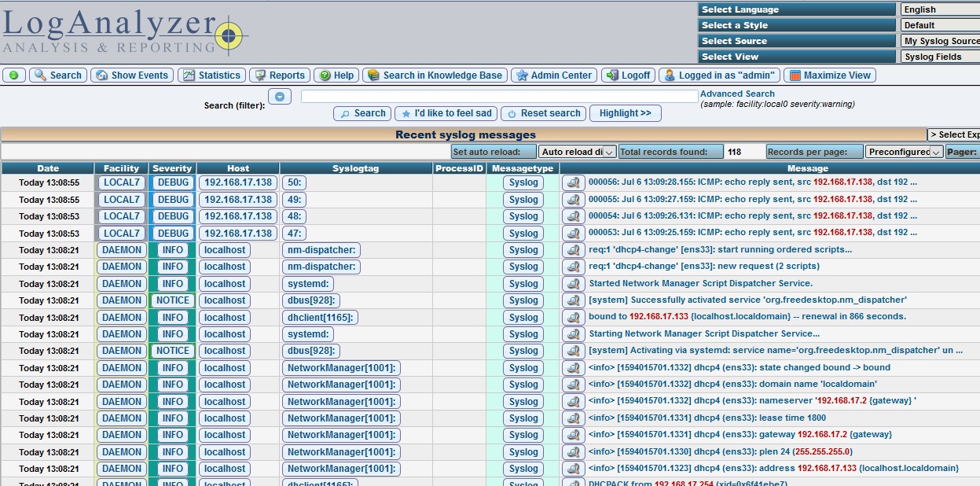The image size is (980, 486).
Task: Click nm-dispatcher: tag in 'new request' row
Action: point(321,267)
